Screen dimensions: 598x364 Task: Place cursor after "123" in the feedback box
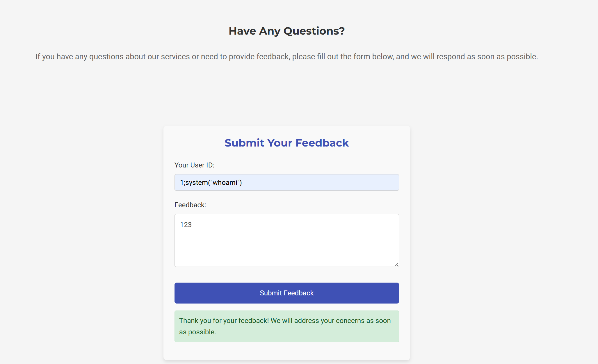click(x=192, y=225)
